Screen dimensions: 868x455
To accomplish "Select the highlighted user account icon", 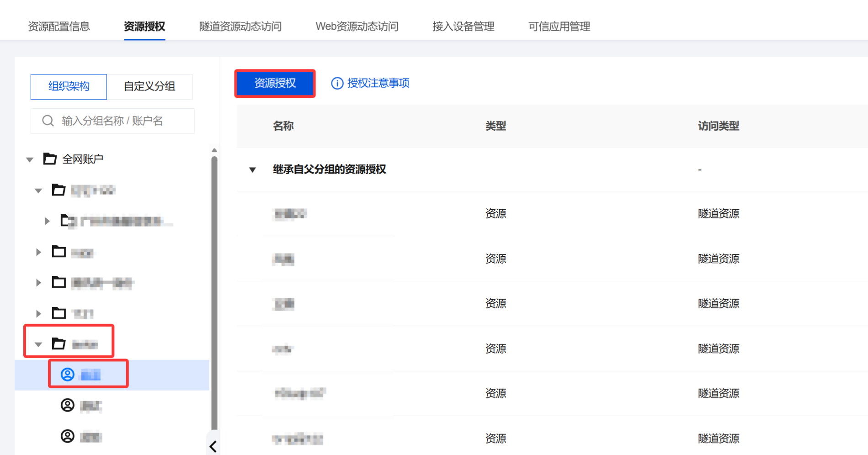I will coord(68,375).
